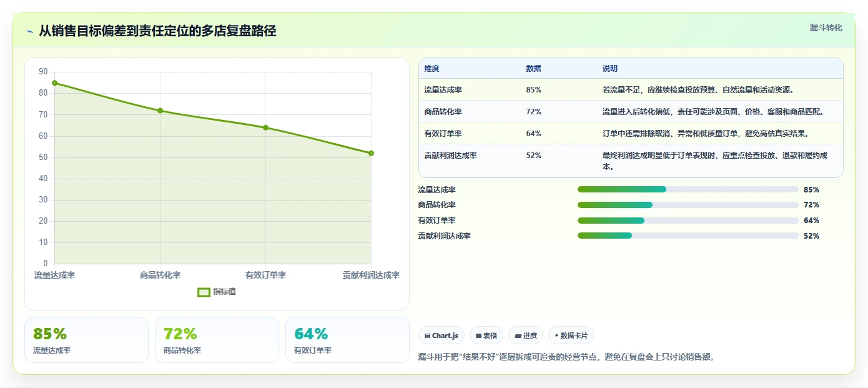
Task: Click description starting 最终利润达成明显低于
Action: click(x=715, y=161)
